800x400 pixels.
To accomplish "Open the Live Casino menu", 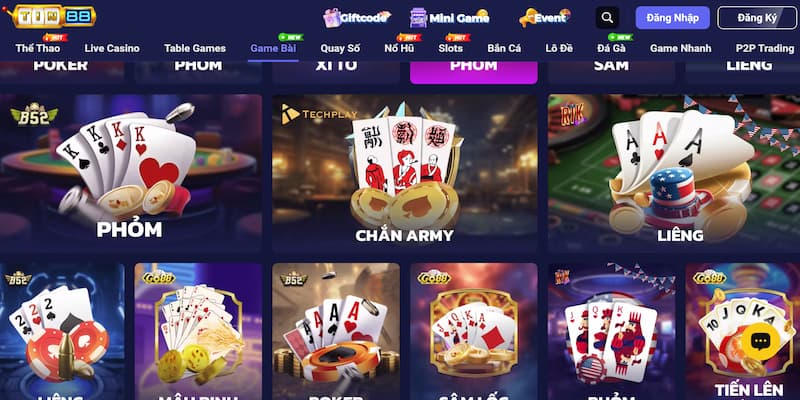I will click(112, 48).
